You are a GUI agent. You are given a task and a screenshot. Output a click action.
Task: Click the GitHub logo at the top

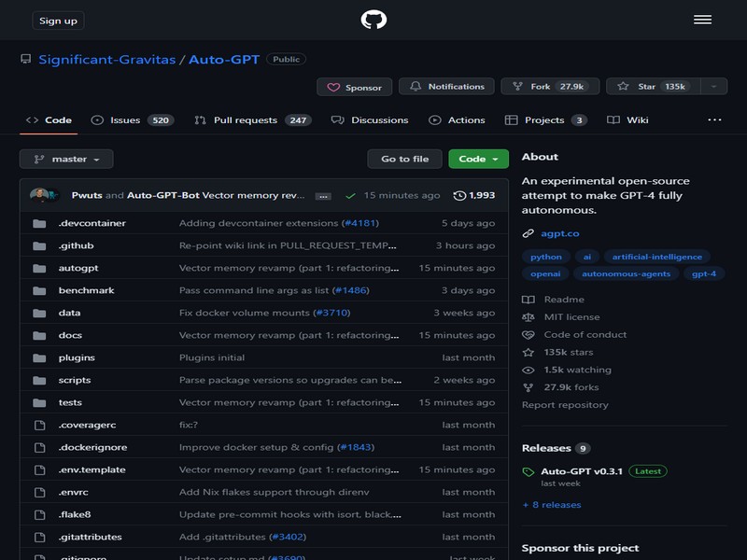pos(373,18)
